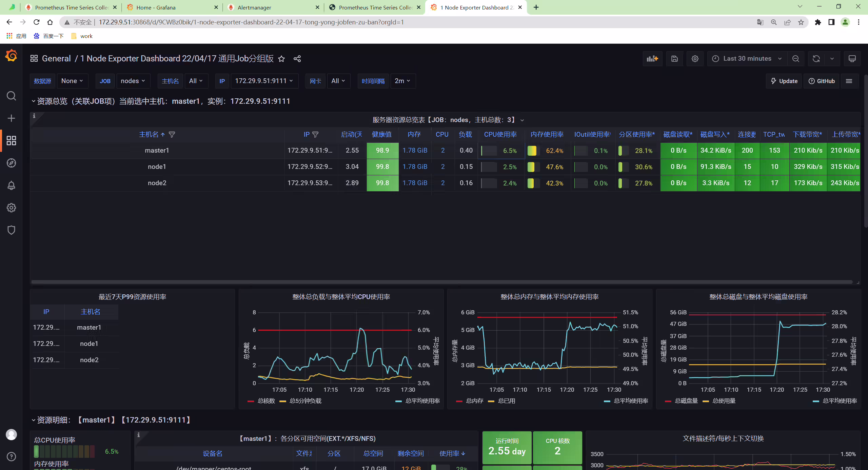Refresh the dashboard now
868x470 pixels.
coord(816,59)
